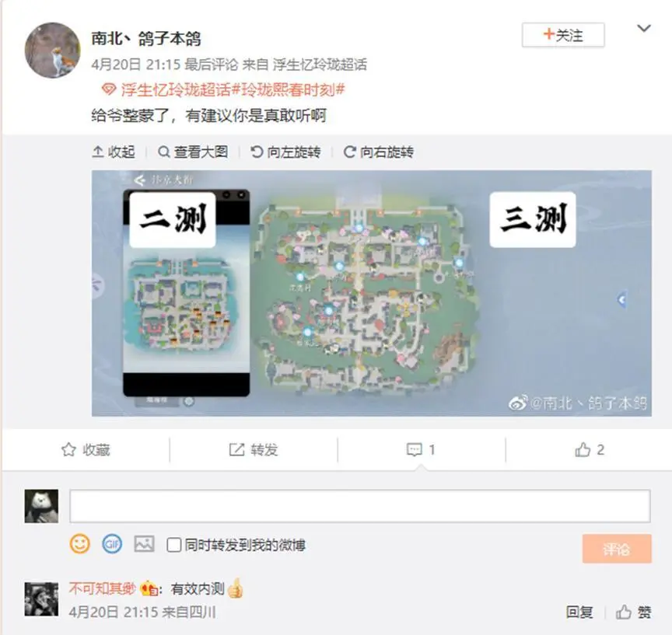Submit comment with 评论 button
Image resolution: width=672 pixels, height=635 pixels.
617,549
